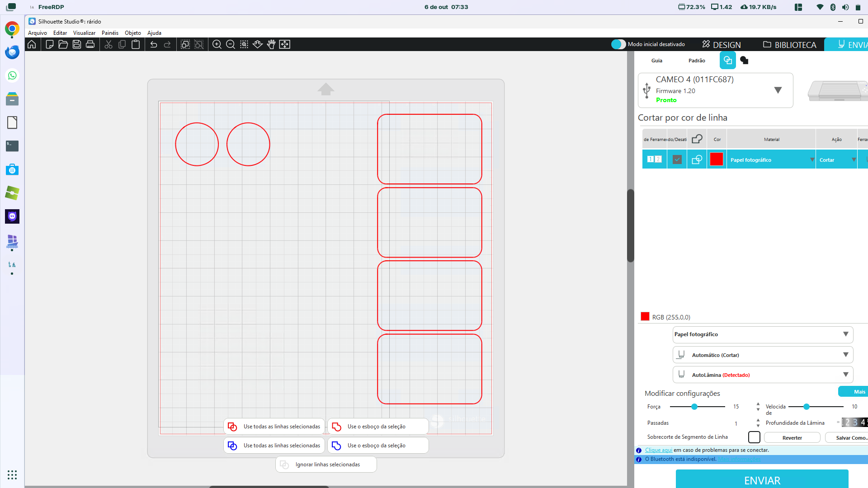Expand the CAMEO 4 device dropdown

click(x=778, y=90)
